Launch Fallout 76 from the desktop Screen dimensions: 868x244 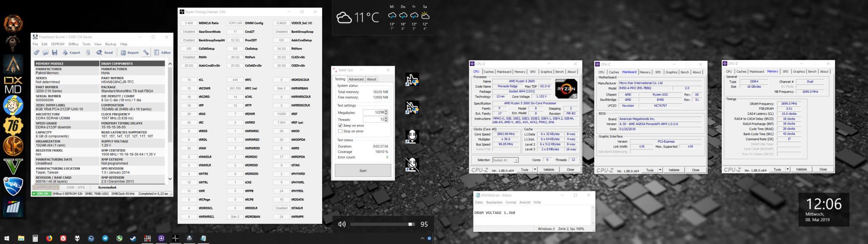click(x=13, y=126)
